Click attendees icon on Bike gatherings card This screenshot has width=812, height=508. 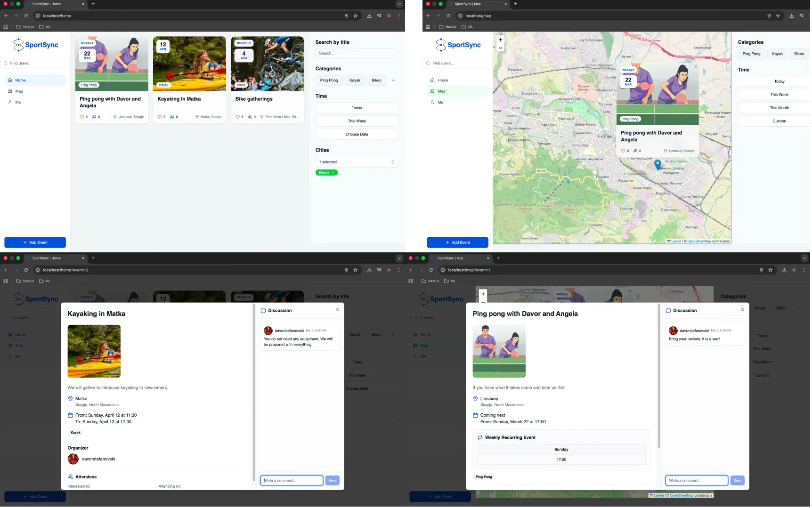[250, 117]
